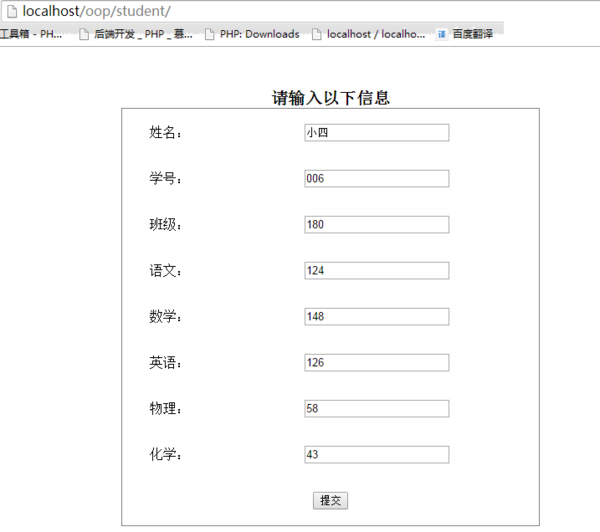The height and width of the screenshot is (532, 600).
Task: Click the localhost bookmark page icon
Action: [316, 34]
